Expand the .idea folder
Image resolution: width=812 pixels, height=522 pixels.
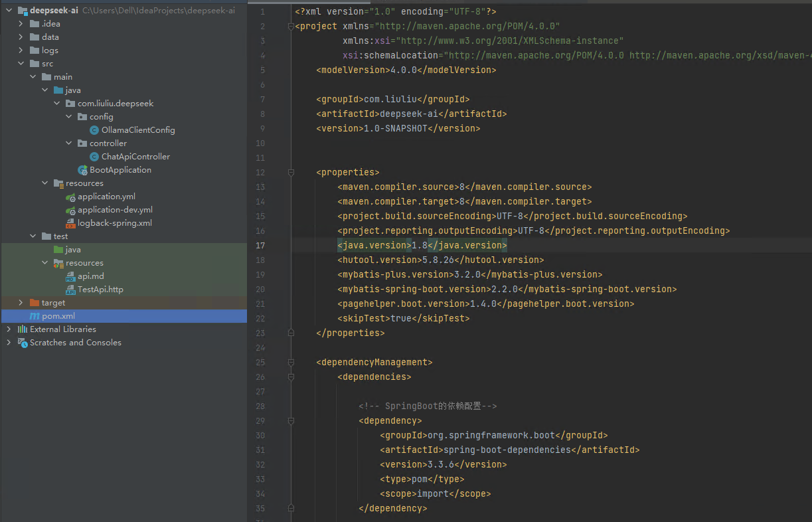click(21, 24)
